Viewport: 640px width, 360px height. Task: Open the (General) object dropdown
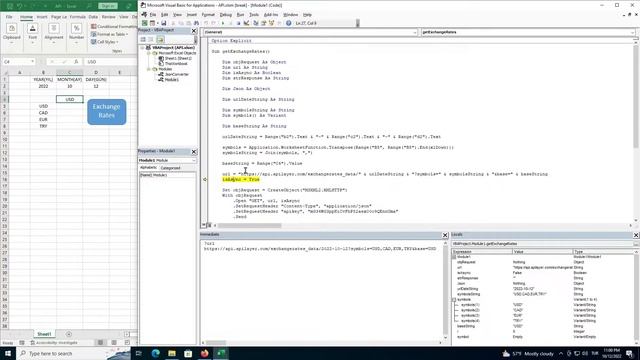point(415,32)
